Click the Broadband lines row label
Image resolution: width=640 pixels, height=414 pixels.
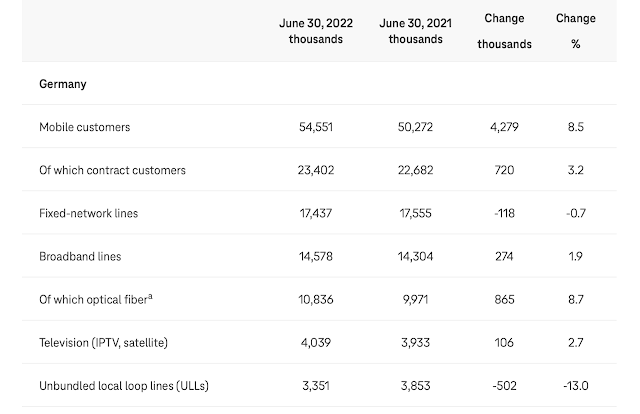pyautogui.click(x=80, y=257)
